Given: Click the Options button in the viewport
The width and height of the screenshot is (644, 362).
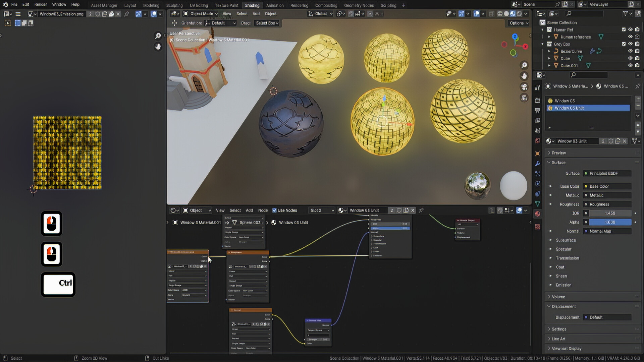Looking at the screenshot, I should tap(518, 23).
